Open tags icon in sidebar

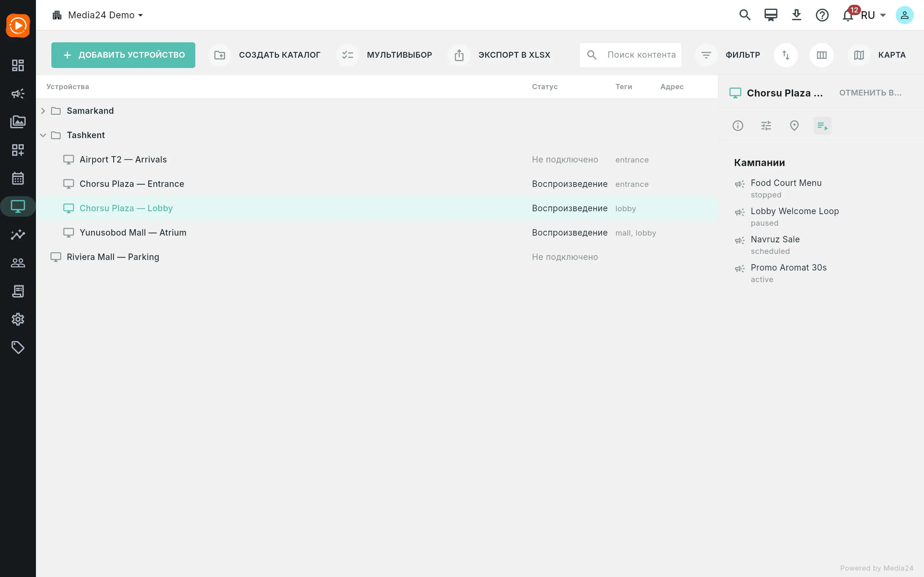point(18,347)
